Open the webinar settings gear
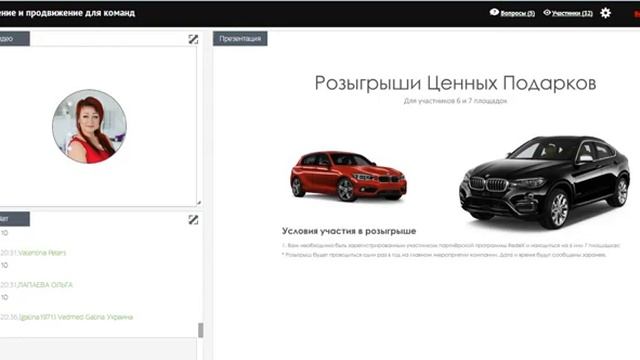 [x=605, y=13]
